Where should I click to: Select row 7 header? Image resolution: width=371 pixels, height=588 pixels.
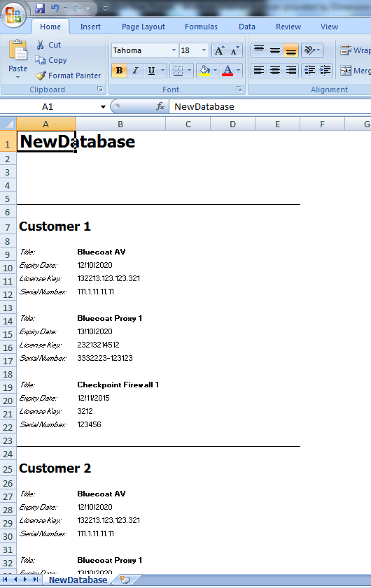pos(8,227)
